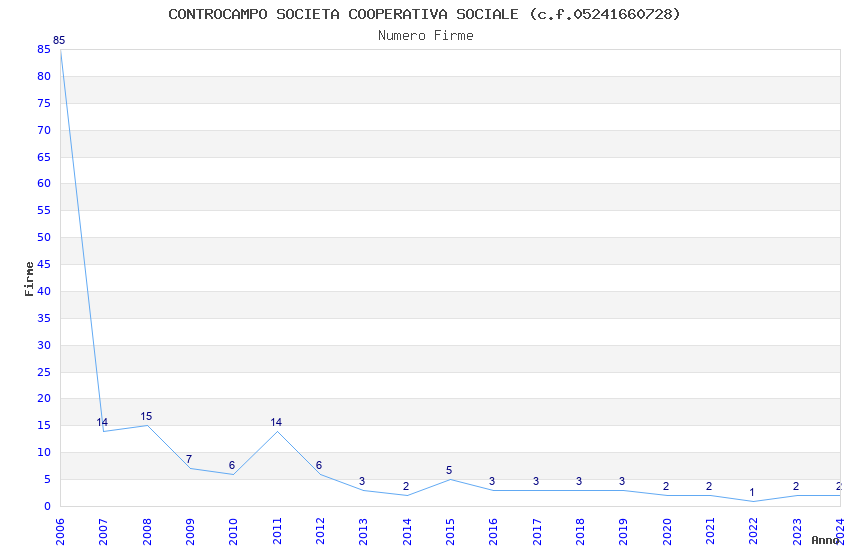Click the y-axis value 30
The height and width of the screenshot is (550, 850).
[44, 345]
